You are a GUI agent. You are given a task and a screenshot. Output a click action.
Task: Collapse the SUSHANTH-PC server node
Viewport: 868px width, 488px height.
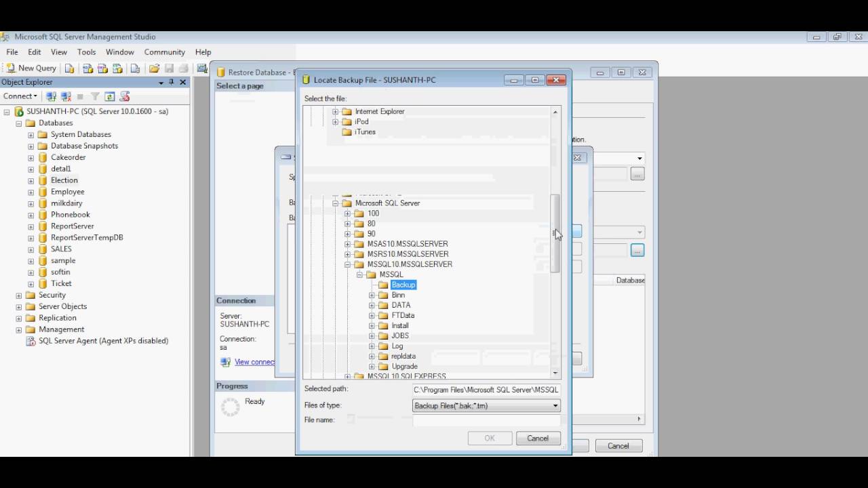coord(7,111)
